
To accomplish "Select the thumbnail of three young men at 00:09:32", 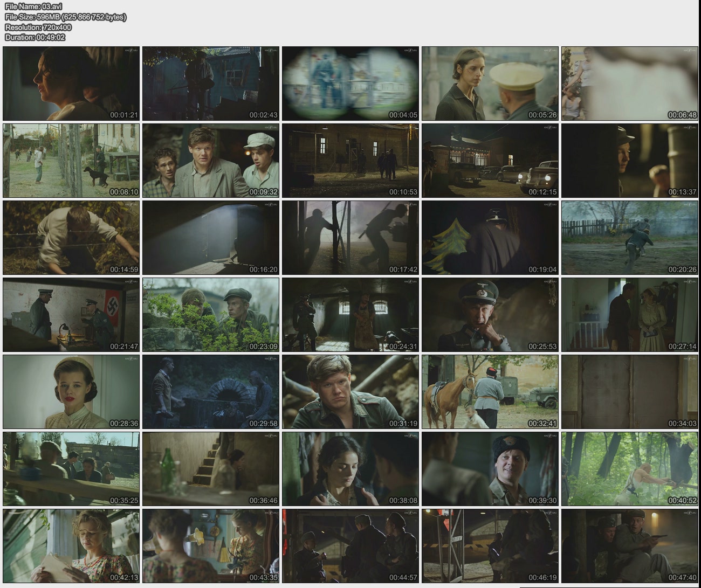I will click(211, 161).
